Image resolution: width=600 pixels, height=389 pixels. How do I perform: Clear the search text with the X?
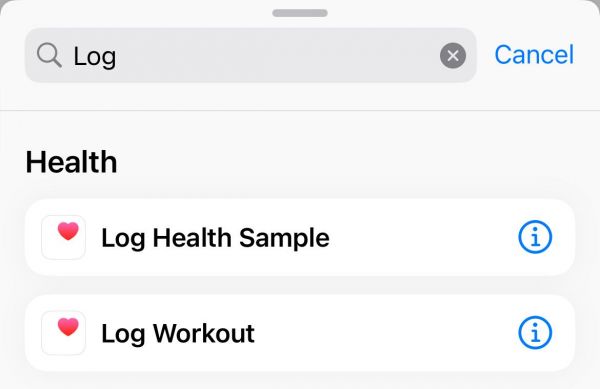point(453,56)
